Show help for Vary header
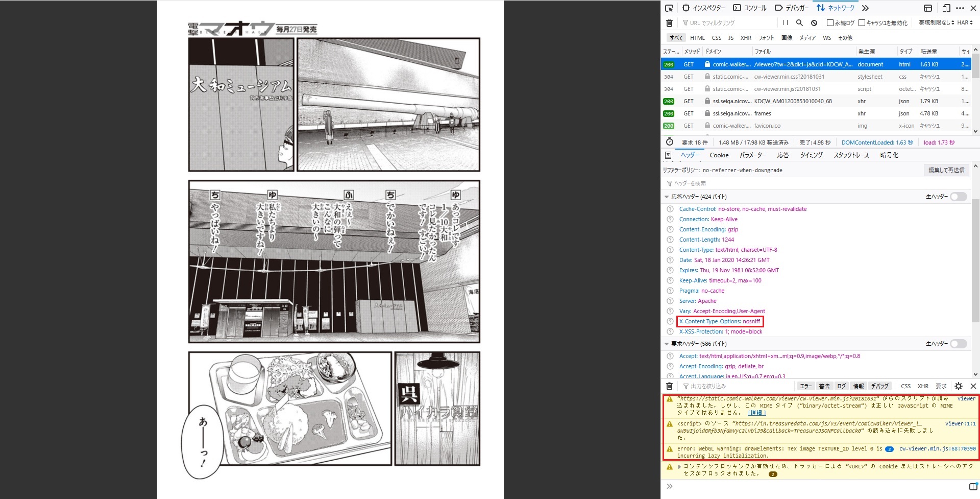This screenshot has height=499, width=980. coord(670,311)
